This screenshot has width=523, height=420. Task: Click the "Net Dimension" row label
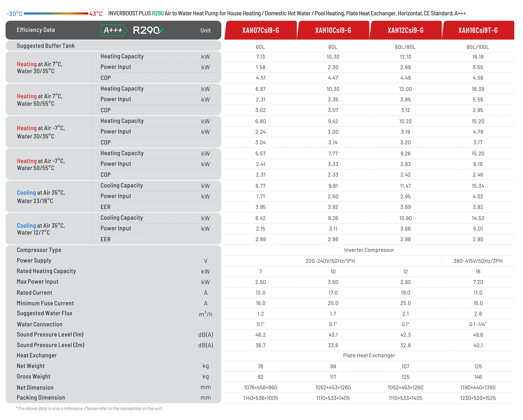35,388
